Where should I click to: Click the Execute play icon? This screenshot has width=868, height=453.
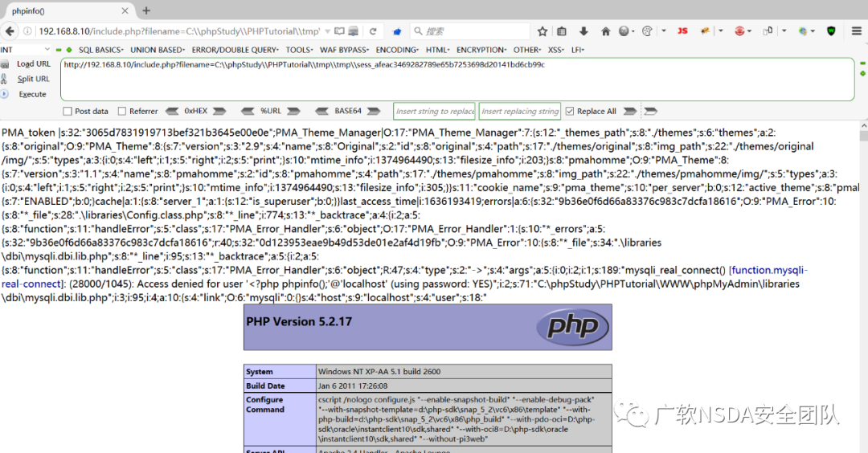click(5, 94)
